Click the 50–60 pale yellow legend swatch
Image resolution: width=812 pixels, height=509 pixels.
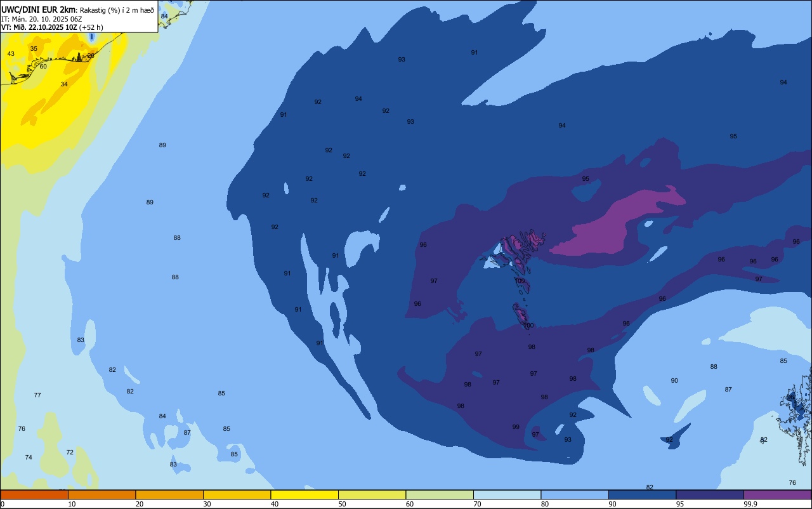pyautogui.click(x=372, y=494)
